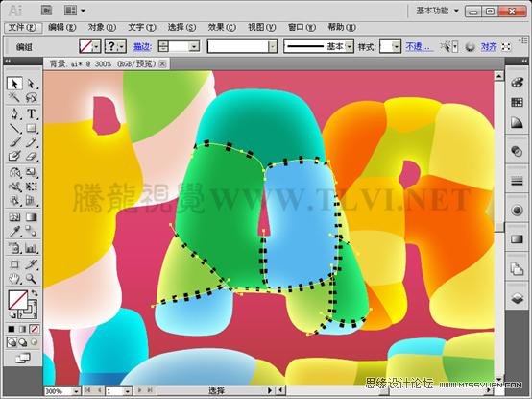Select the Type tool
The width and height of the screenshot is (532, 399).
pyautogui.click(x=31, y=113)
